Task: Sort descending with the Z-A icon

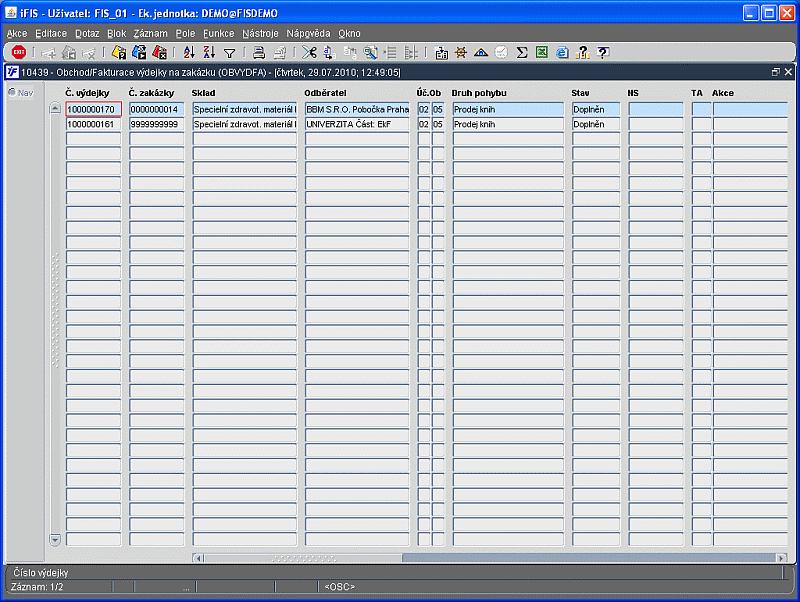Action: (209, 52)
